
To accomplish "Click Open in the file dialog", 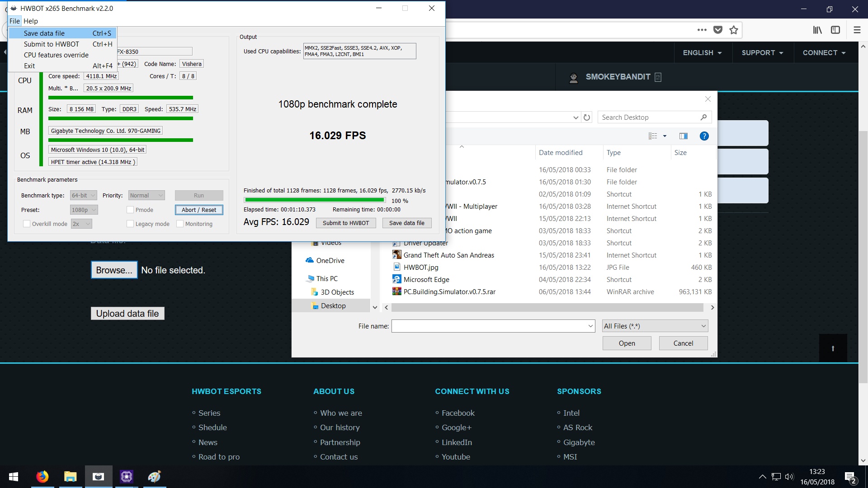I will point(627,343).
